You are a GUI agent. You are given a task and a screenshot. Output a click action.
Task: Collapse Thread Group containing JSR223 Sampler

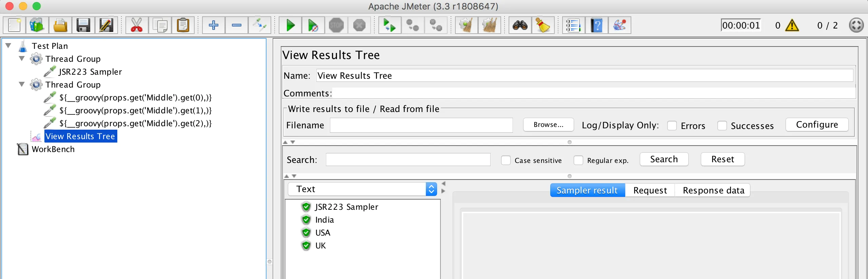pyautogui.click(x=22, y=58)
